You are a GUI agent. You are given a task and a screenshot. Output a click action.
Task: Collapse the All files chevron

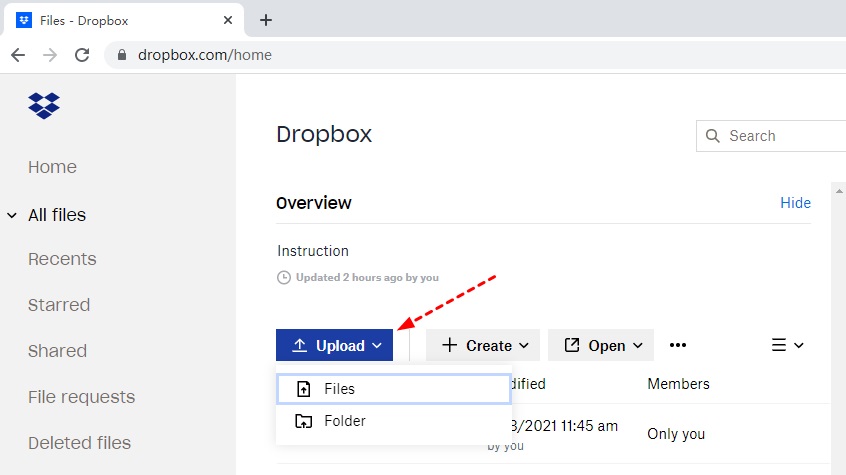click(12, 215)
